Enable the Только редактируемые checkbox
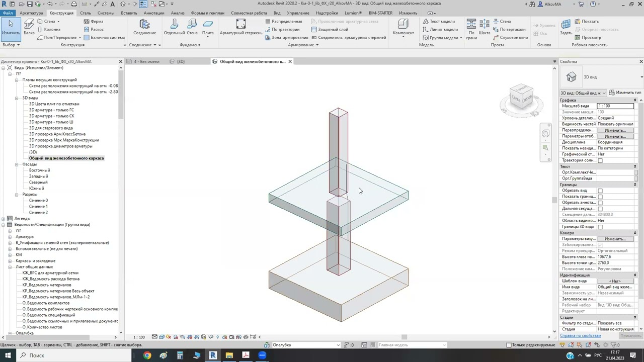The image size is (644, 362). pyautogui.click(x=509, y=345)
